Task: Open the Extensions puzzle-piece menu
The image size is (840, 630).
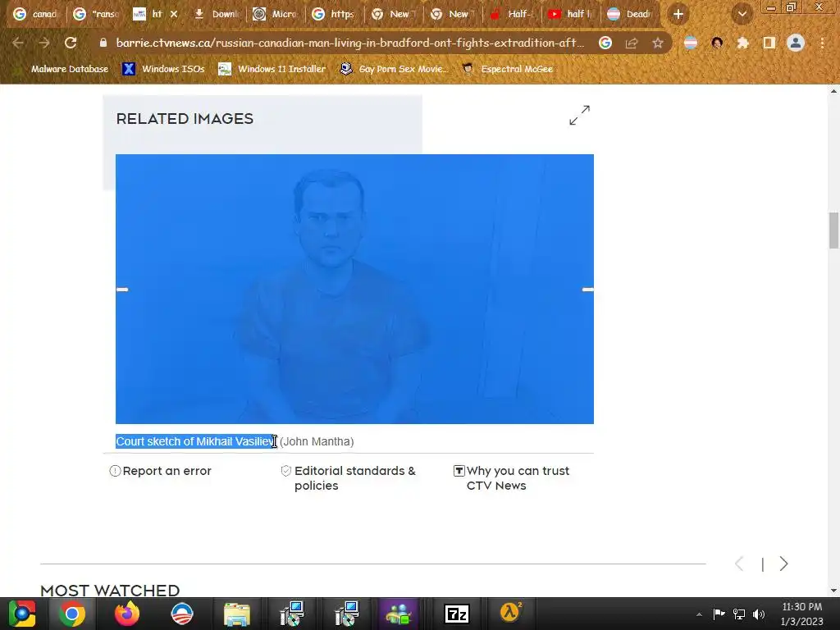Action: [x=742, y=43]
